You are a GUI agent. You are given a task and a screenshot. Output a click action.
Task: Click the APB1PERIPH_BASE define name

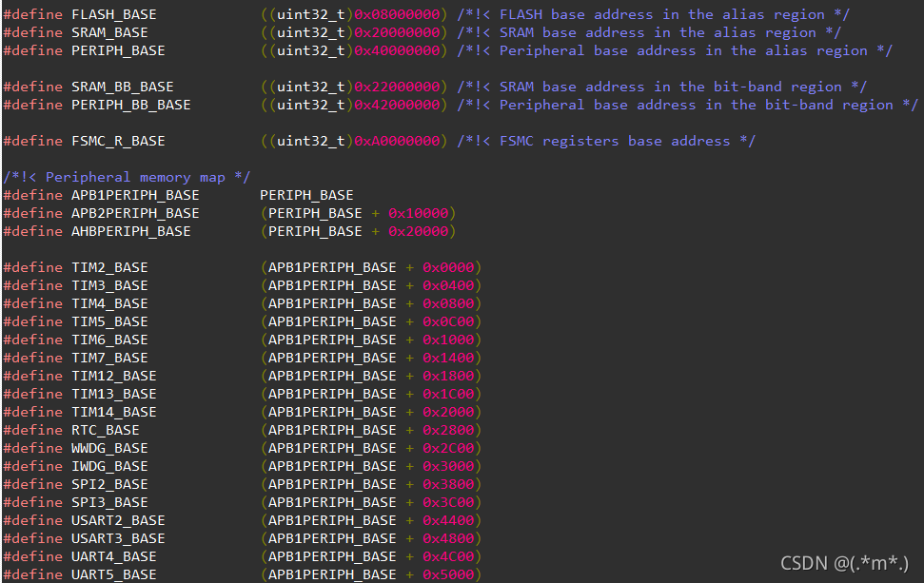click(x=135, y=196)
